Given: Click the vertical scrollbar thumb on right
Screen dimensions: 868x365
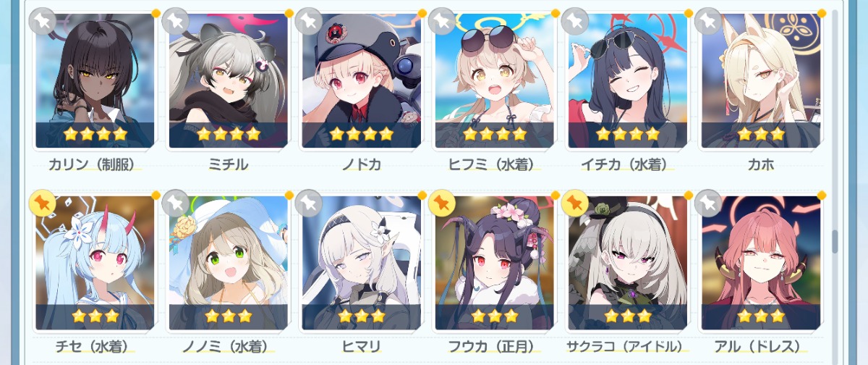Looking at the screenshot, I should 835,242.
